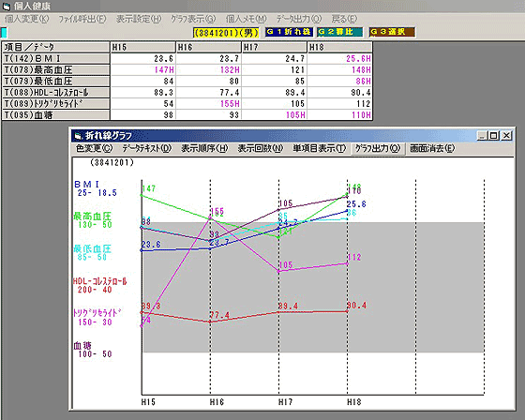The height and width of the screenshot is (420, 525).
Task: Open the データ出力(O) menu
Action: click(x=299, y=19)
